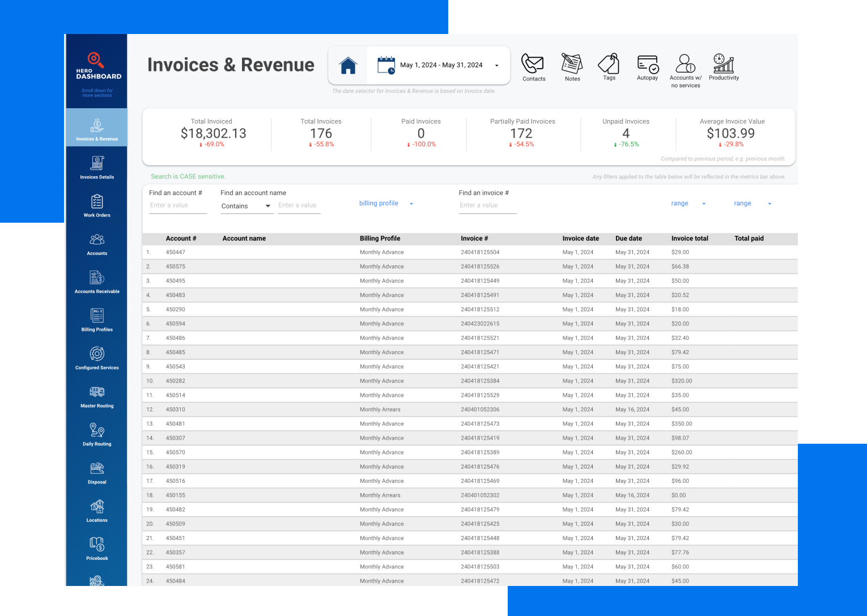Image resolution: width=867 pixels, height=616 pixels.
Task: Click the account name value input
Action: (x=299, y=206)
